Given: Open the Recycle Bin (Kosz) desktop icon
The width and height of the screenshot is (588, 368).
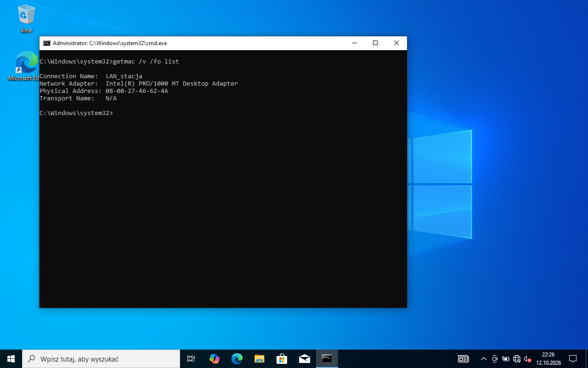Looking at the screenshot, I should 26,19.
